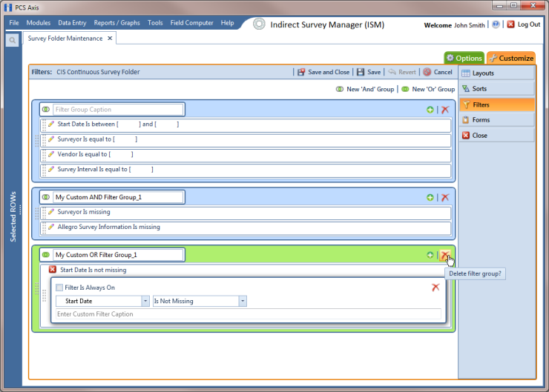Click the drag handle of Surveyor Is missing row

point(44,213)
